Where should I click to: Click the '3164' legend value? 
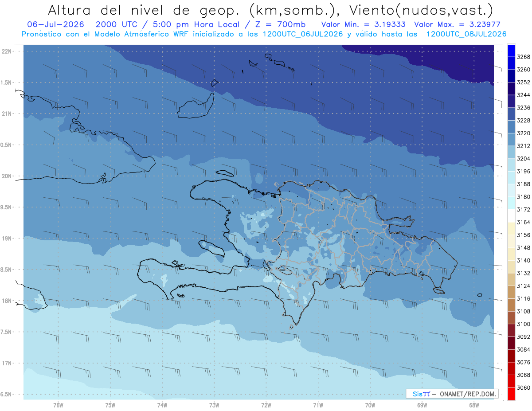[x=524, y=222]
